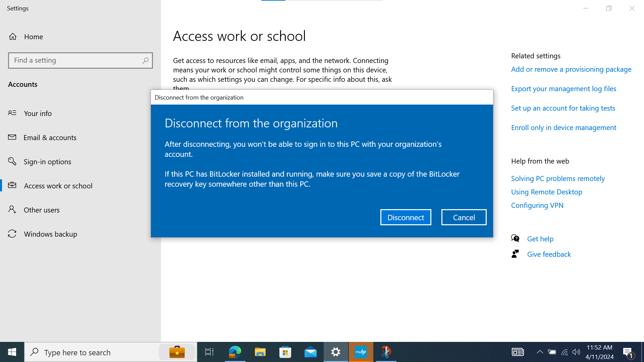The image size is (644, 362).
Task: Show hidden system tray icons chevron
Action: coord(540,352)
